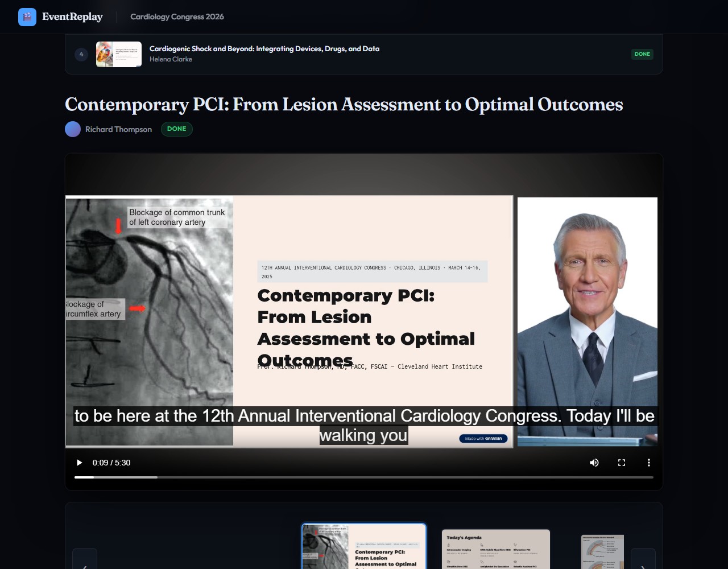Click the DONE badge beside Richard Thompson
Screen dimensions: 728x569
pyautogui.click(x=176, y=129)
